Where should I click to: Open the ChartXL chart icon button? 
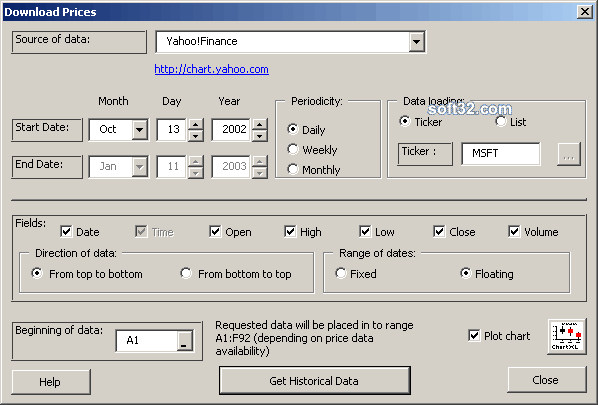pyautogui.click(x=567, y=336)
